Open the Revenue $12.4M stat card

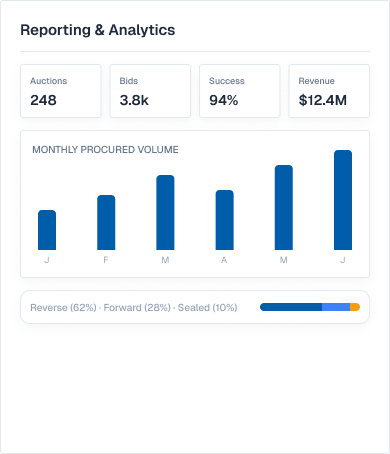point(329,91)
